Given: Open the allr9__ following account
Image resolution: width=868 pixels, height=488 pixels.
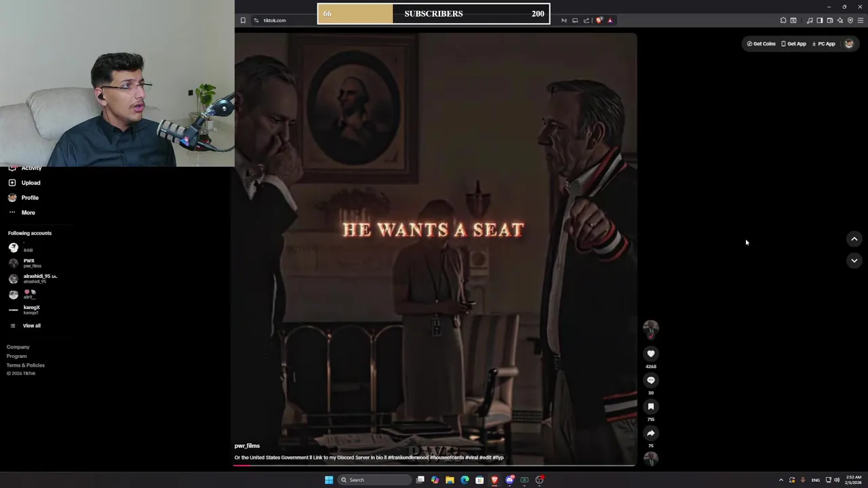Looking at the screenshot, I should tap(22, 294).
